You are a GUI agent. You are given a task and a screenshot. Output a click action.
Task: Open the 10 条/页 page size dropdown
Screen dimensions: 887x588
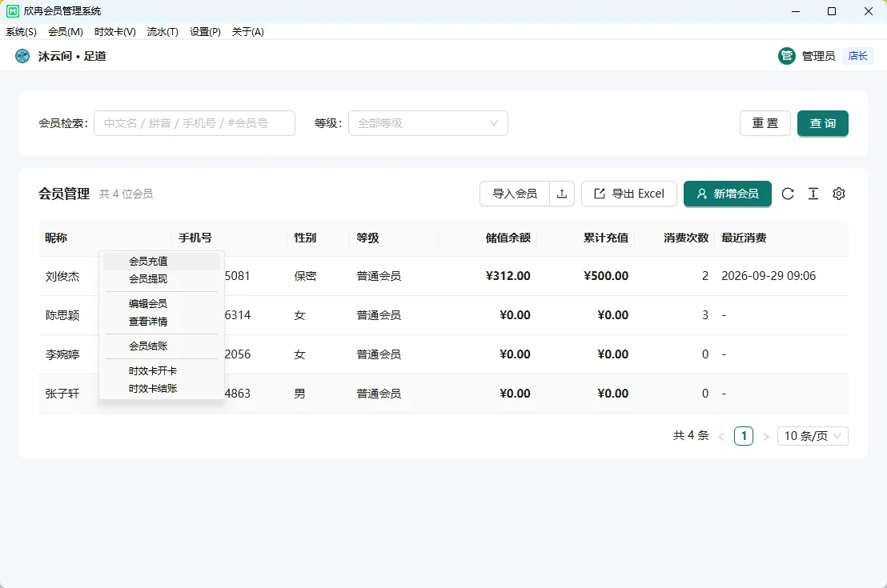coord(813,436)
